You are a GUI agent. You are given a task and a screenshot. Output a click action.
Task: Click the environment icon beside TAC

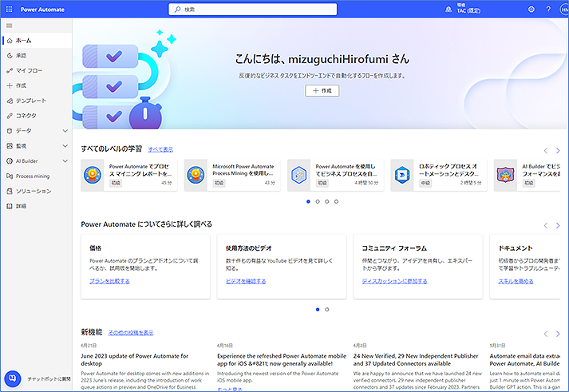(448, 10)
